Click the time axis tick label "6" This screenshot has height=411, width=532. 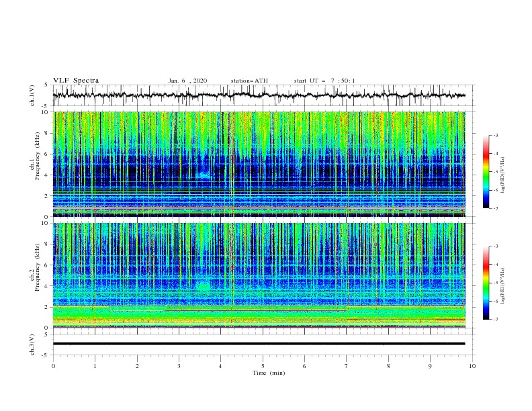click(304, 366)
